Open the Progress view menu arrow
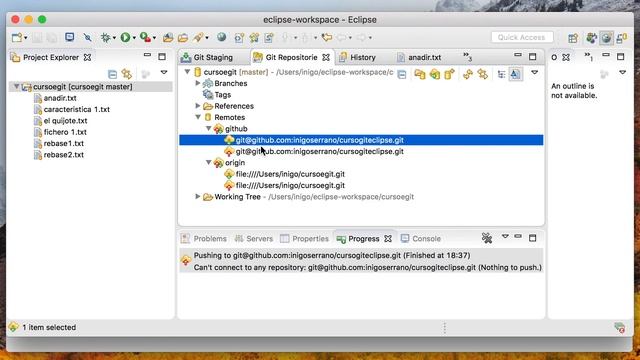 point(505,236)
